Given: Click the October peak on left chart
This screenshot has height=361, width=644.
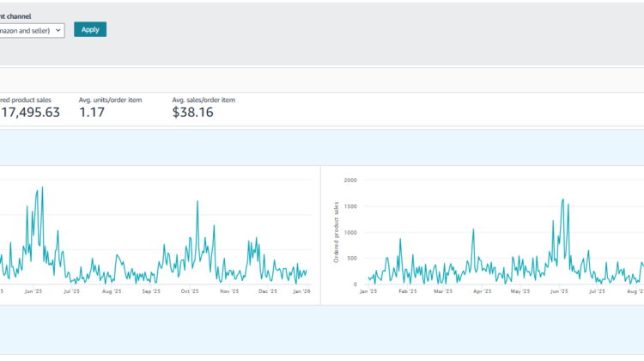Looking at the screenshot, I should pos(197,202).
